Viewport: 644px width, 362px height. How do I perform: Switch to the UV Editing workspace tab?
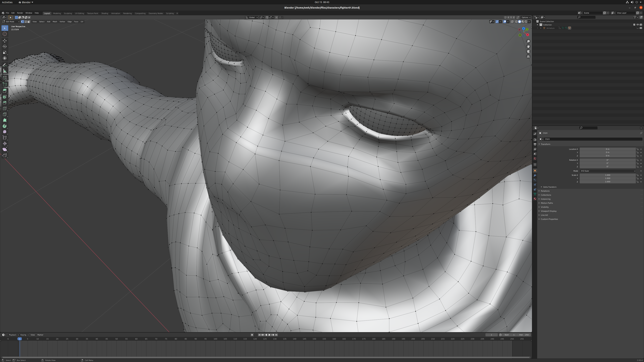coord(79,13)
